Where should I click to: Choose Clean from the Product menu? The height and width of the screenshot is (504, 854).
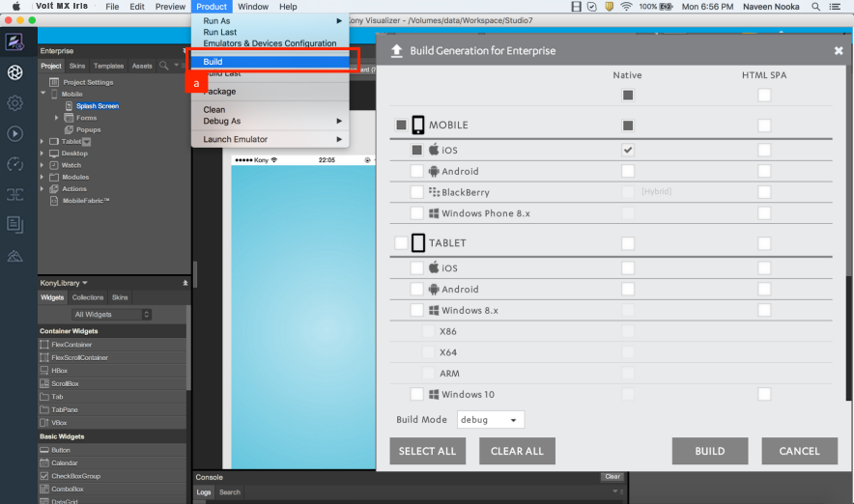click(x=270, y=109)
